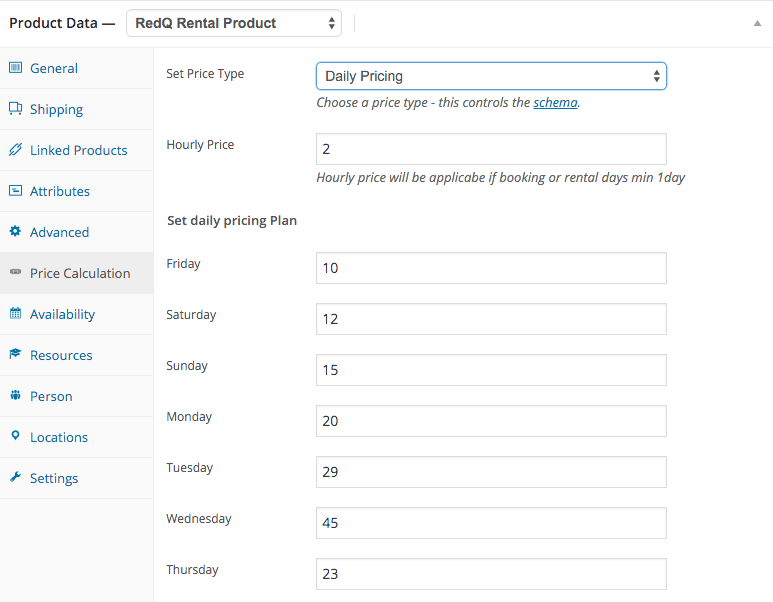This screenshot has height=602, width=773.
Task: Click the Linked Products link icon
Action: point(15,149)
